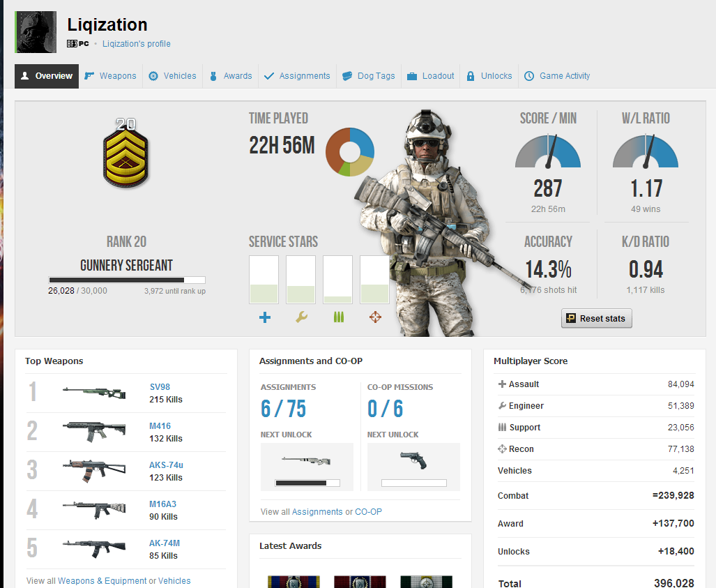Click the M416 rifle image
Image resolution: width=716 pixels, height=588 pixels.
pos(94,431)
